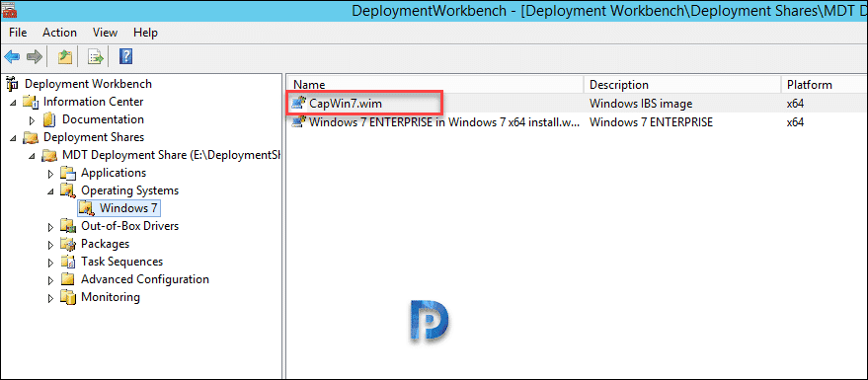
Task: Select the Windows 7 subfolder
Action: pos(128,208)
